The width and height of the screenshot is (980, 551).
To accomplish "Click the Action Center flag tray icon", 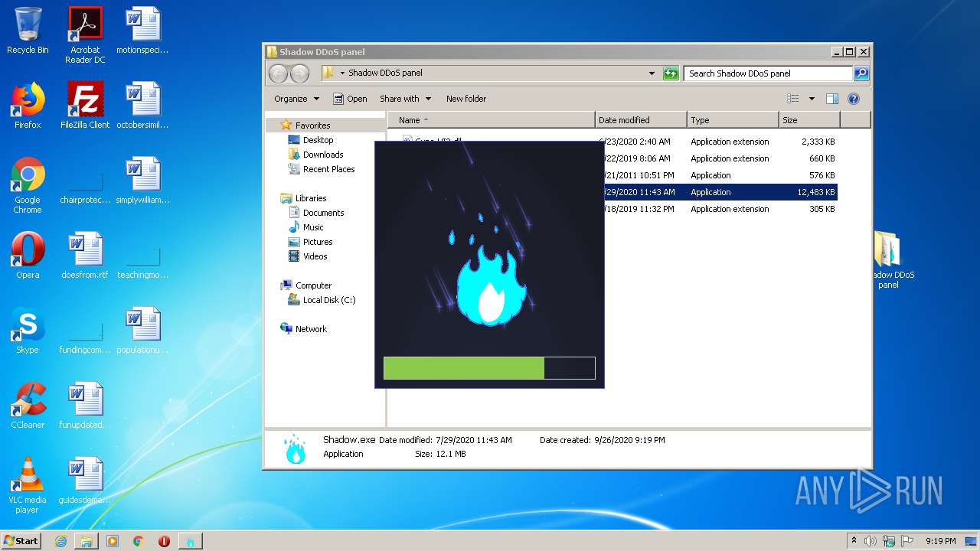I will click(908, 541).
